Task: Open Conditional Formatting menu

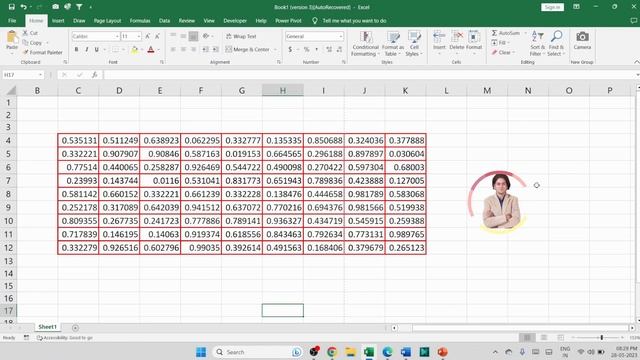Action: (365, 44)
